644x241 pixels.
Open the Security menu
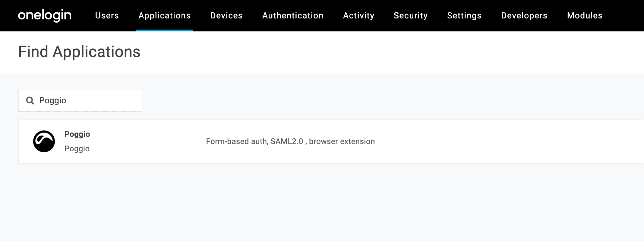click(411, 15)
